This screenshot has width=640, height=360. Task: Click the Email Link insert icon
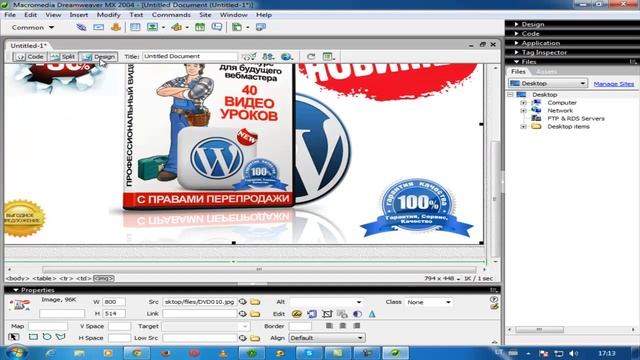98,27
